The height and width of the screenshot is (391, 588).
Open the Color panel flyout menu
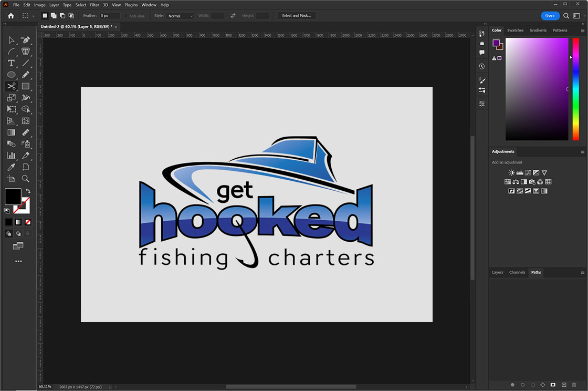pyautogui.click(x=582, y=30)
